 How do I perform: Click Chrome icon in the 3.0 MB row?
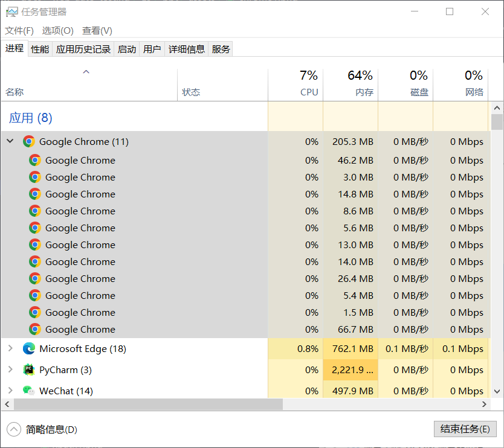[x=34, y=177]
